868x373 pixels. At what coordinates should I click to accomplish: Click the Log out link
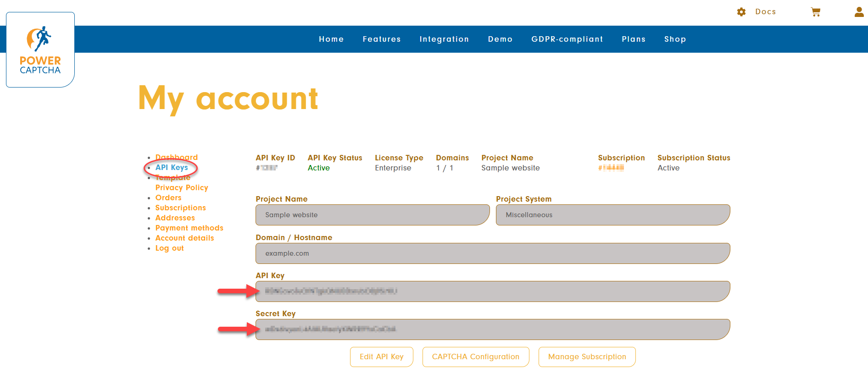[x=169, y=248]
